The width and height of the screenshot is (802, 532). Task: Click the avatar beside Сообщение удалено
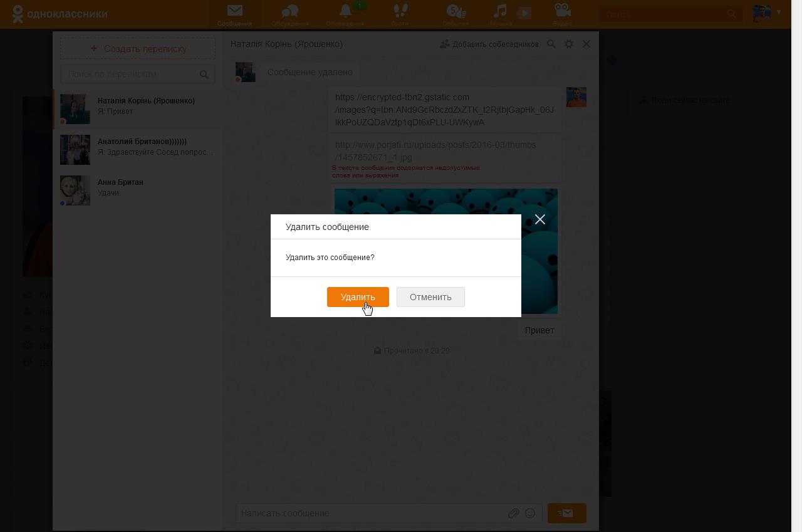click(x=246, y=72)
